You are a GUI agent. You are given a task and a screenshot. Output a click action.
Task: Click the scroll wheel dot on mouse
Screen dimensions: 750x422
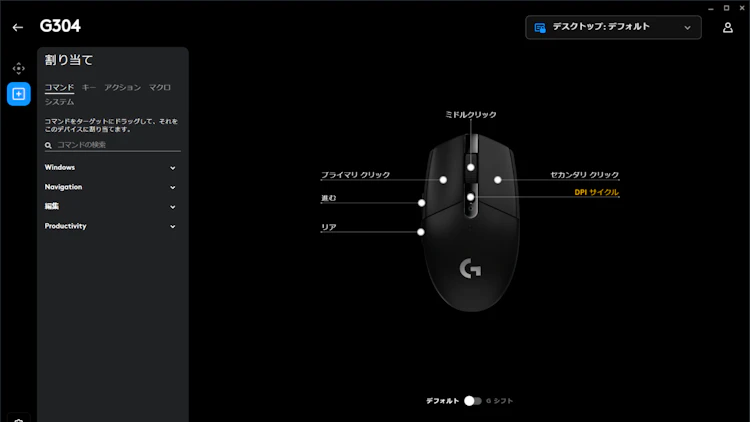point(471,167)
